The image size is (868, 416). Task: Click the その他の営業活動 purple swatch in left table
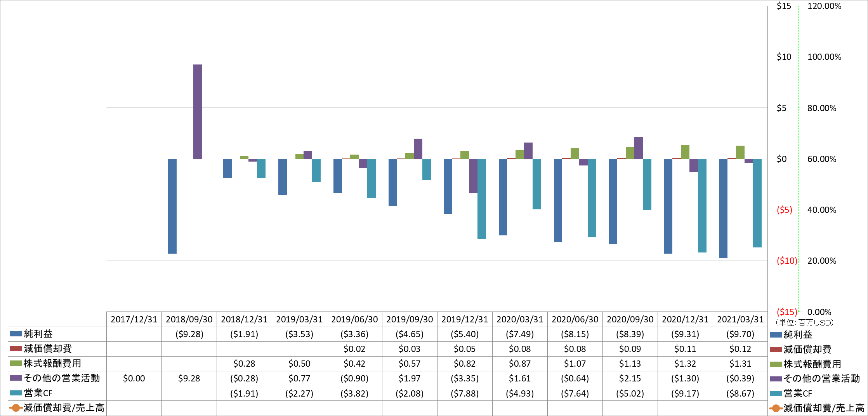(x=16, y=378)
